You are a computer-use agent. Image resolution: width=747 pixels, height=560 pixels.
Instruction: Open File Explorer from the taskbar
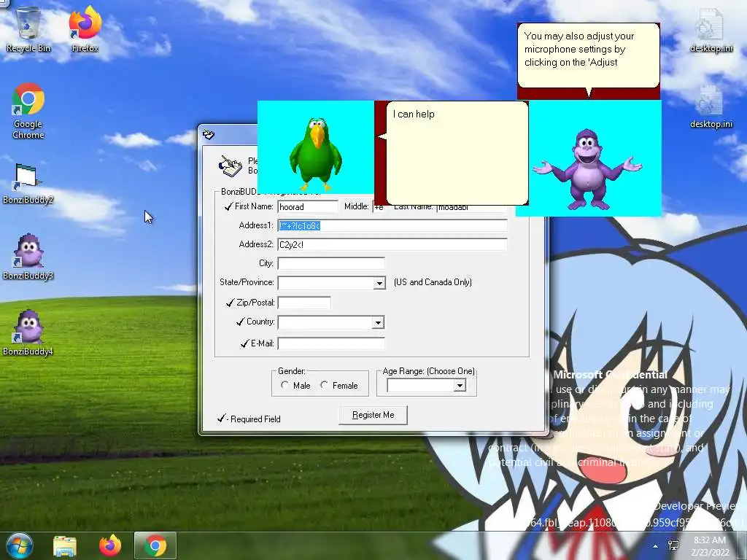(65, 546)
